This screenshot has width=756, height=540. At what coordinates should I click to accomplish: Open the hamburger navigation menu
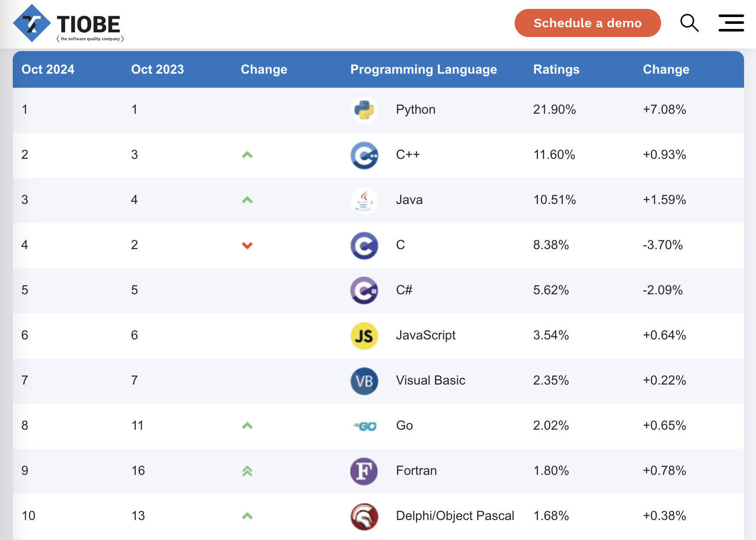(x=731, y=23)
